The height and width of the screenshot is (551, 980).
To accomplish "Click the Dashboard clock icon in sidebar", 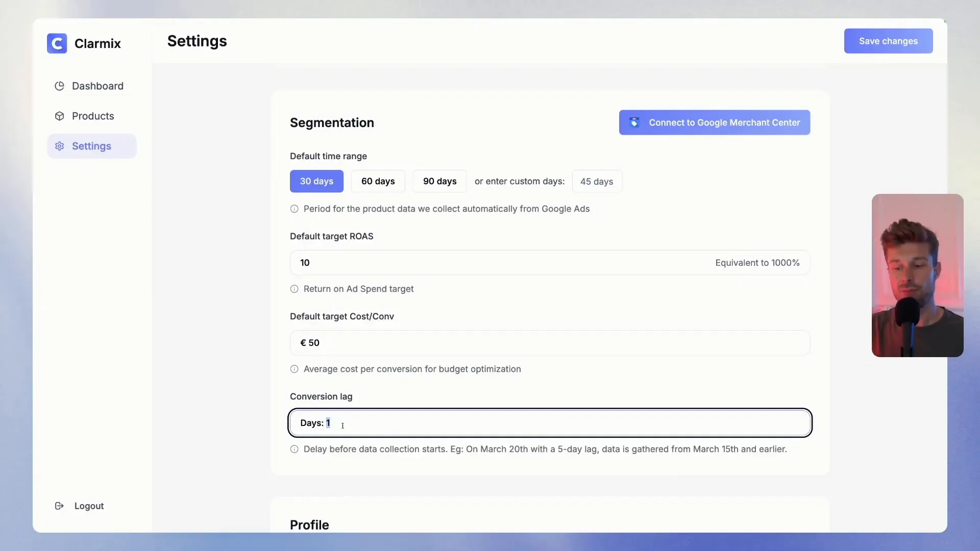I will [59, 86].
